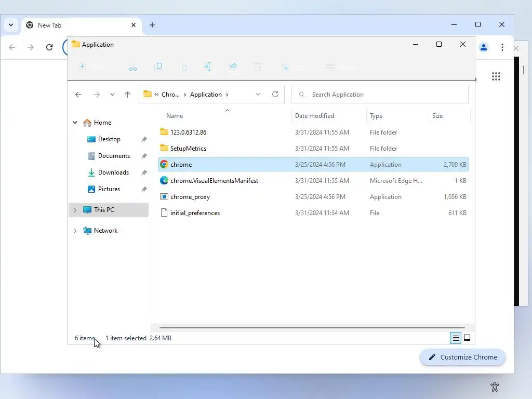Switch to Large icons view layout
The width and height of the screenshot is (532, 399).
click(x=467, y=338)
